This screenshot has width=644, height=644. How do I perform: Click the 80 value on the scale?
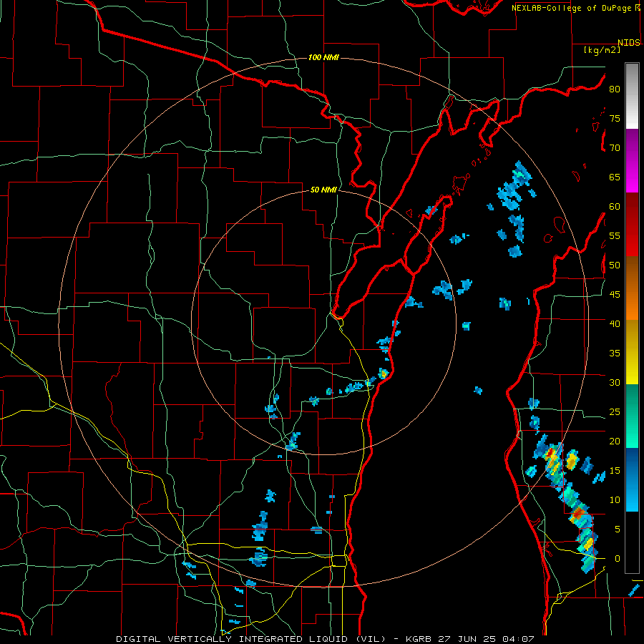coord(615,89)
